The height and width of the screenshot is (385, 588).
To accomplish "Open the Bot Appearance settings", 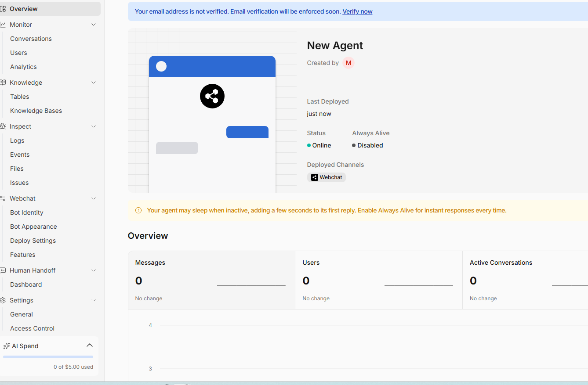I will (x=33, y=226).
